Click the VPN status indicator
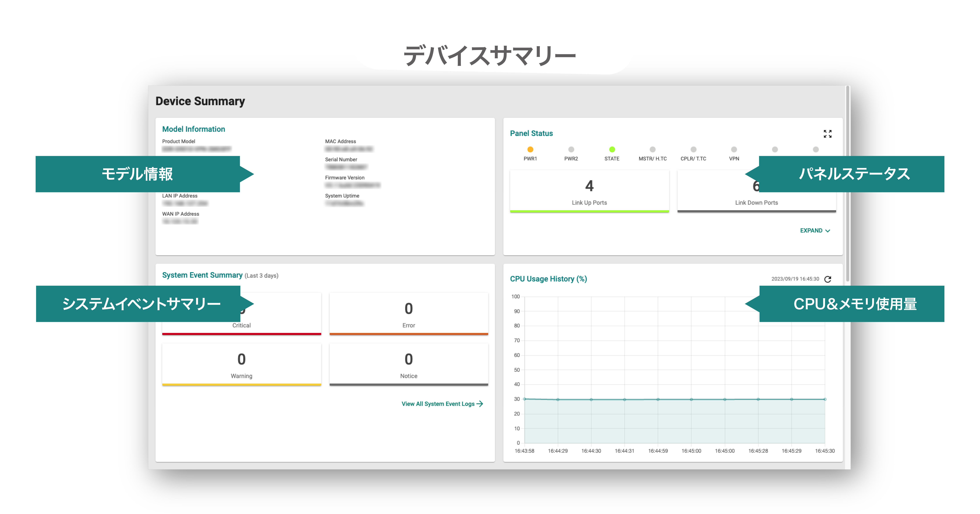 tap(734, 149)
